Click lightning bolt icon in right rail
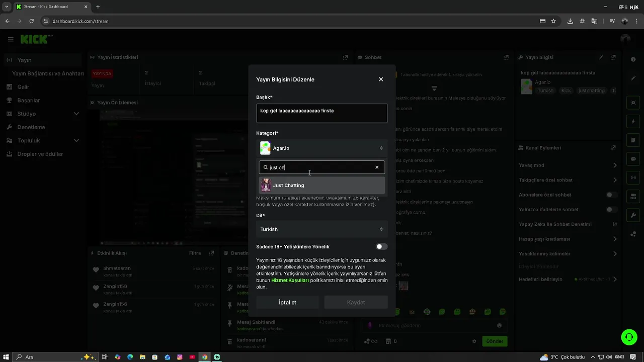This screenshot has width=644, height=362. [633, 122]
